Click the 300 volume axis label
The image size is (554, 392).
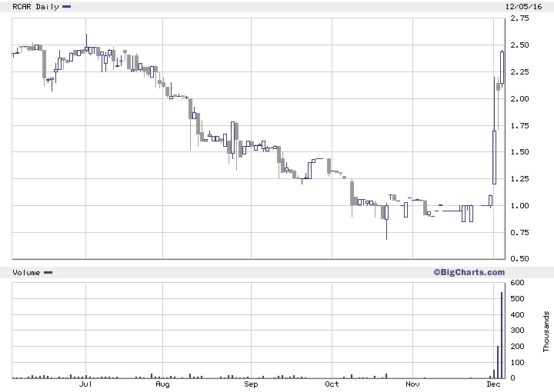click(x=518, y=331)
